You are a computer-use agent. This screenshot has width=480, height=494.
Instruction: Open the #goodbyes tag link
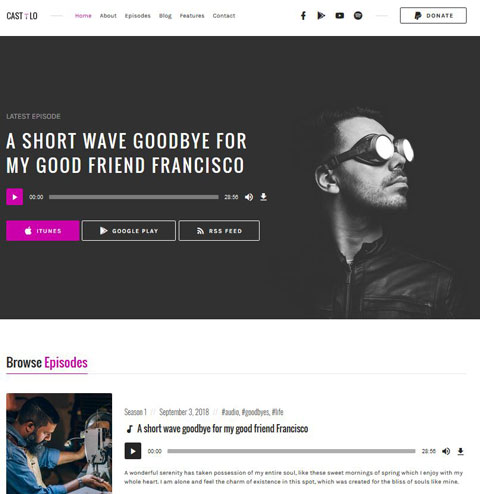click(x=255, y=412)
